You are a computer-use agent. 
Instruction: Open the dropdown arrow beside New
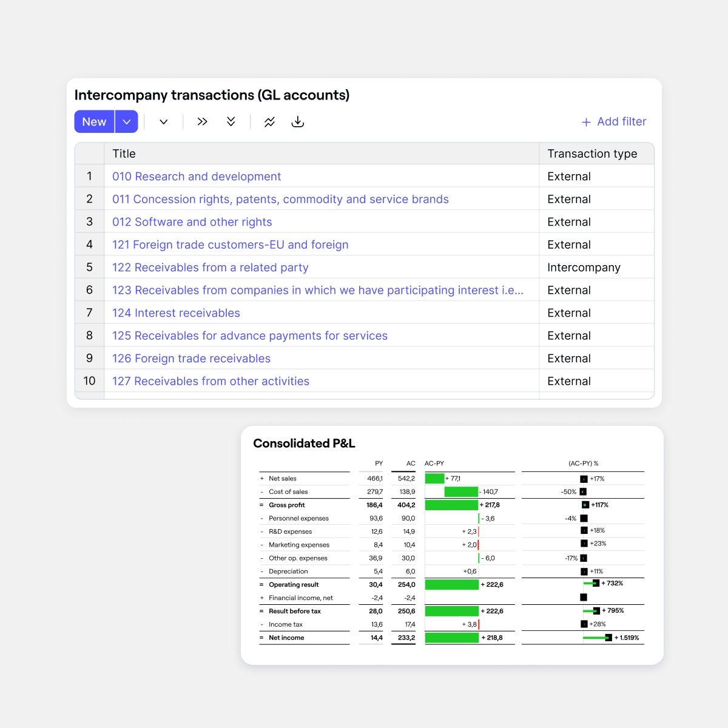point(126,122)
